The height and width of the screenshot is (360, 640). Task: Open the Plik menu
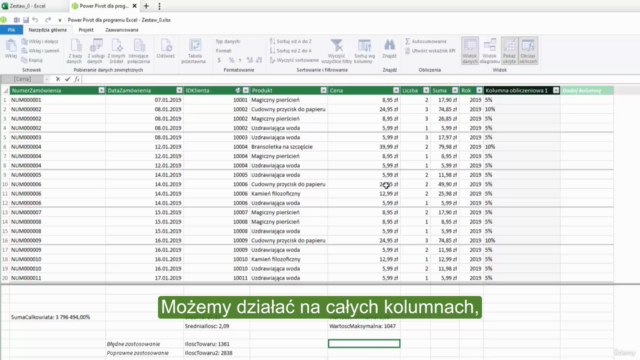click(11, 30)
